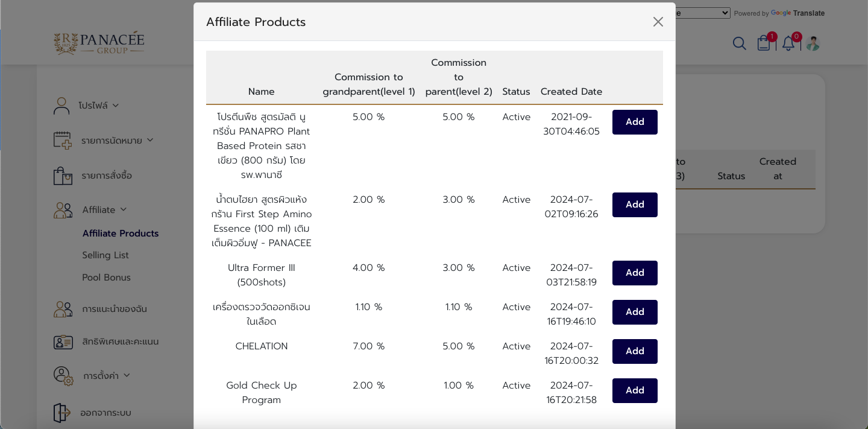Collapse the Affiliate menu chevron
This screenshot has width=868, height=429.
tap(124, 210)
